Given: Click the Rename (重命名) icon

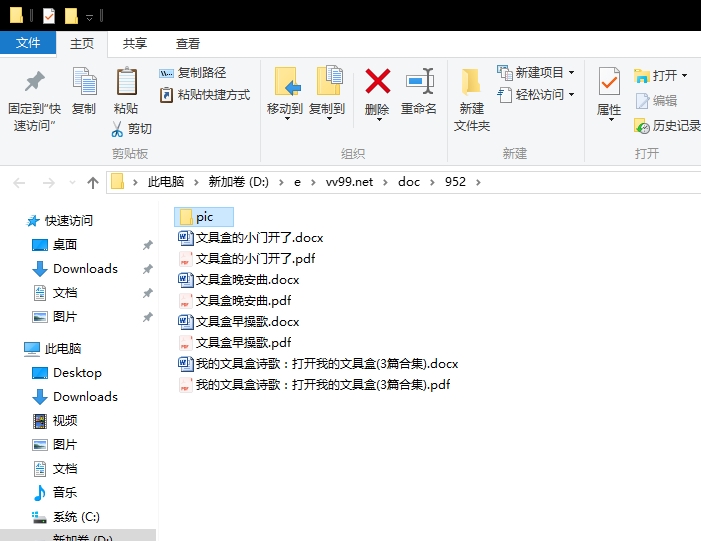Looking at the screenshot, I should click(x=419, y=81).
